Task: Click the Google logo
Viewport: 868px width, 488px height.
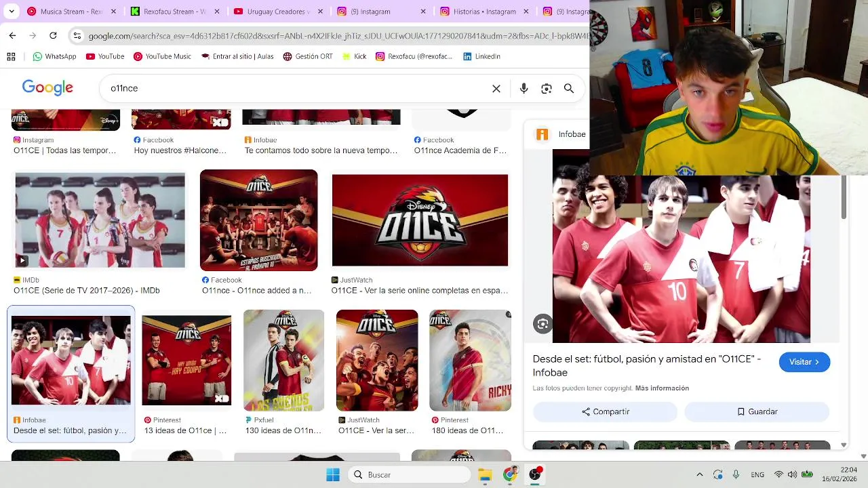Action: tap(47, 88)
